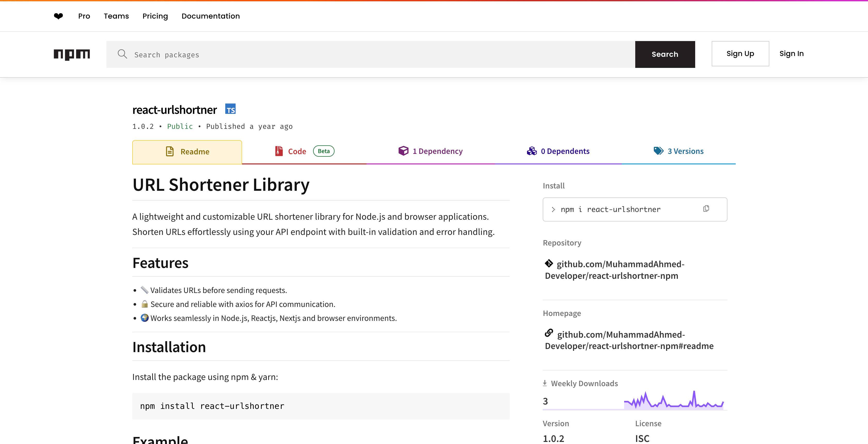Click the search magnifier icon
The width and height of the screenshot is (868, 444).
pos(122,54)
